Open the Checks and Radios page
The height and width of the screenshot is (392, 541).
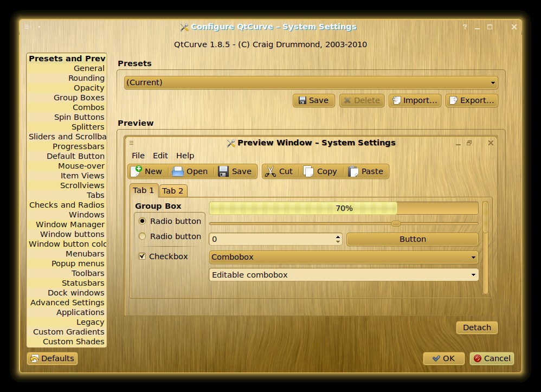66,205
